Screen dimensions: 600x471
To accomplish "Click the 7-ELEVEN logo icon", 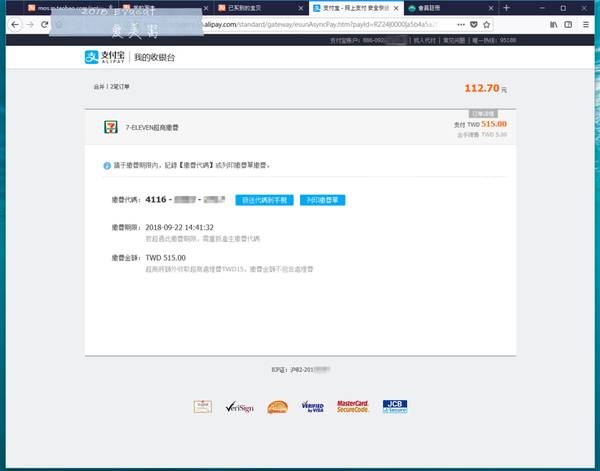I will pos(111,127).
